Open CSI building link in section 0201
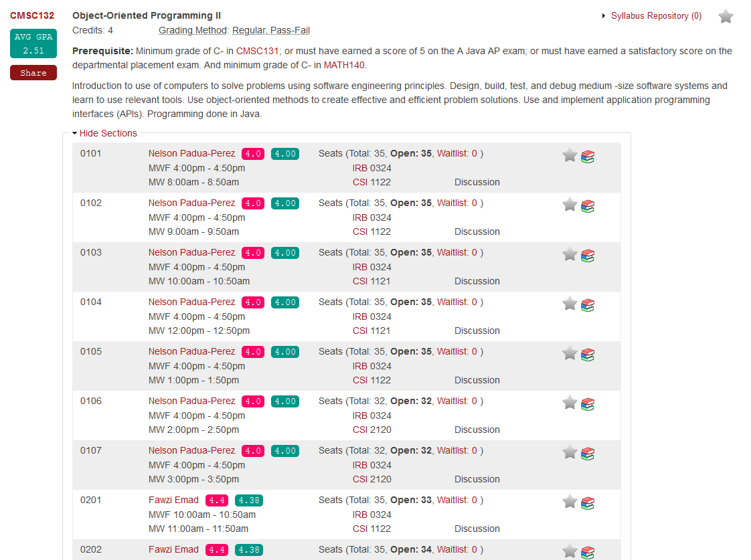Image resolution: width=751 pixels, height=560 pixels. point(359,529)
